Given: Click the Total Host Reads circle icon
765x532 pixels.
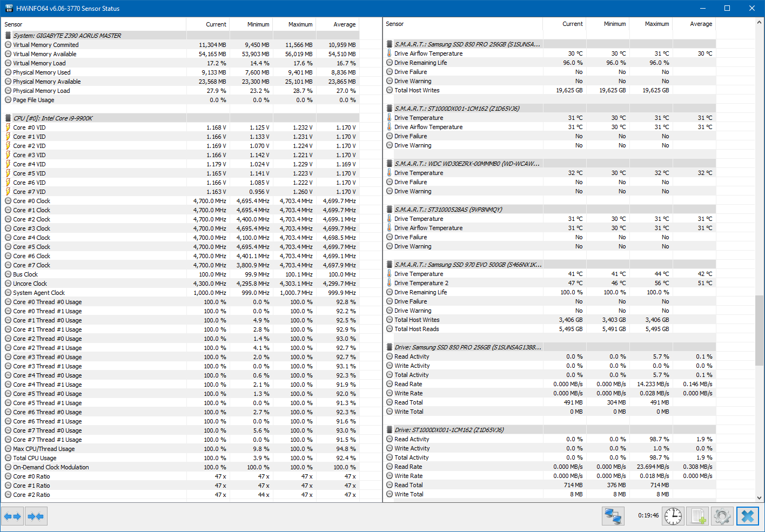Looking at the screenshot, I should [x=390, y=329].
